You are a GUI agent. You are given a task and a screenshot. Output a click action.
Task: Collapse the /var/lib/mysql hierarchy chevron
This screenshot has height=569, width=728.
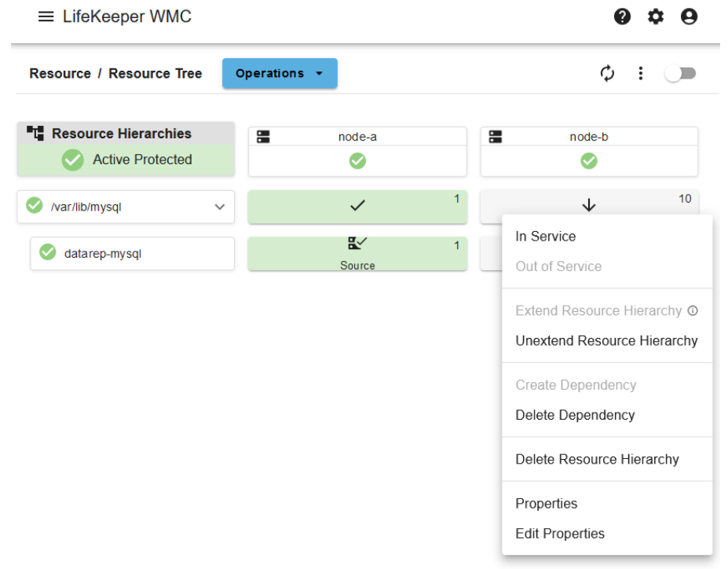pyautogui.click(x=219, y=207)
